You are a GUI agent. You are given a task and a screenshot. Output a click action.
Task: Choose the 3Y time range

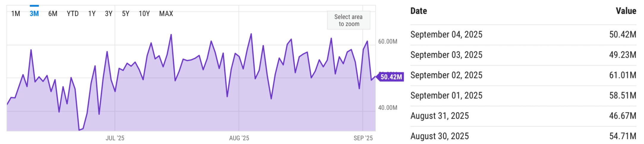pyautogui.click(x=109, y=14)
